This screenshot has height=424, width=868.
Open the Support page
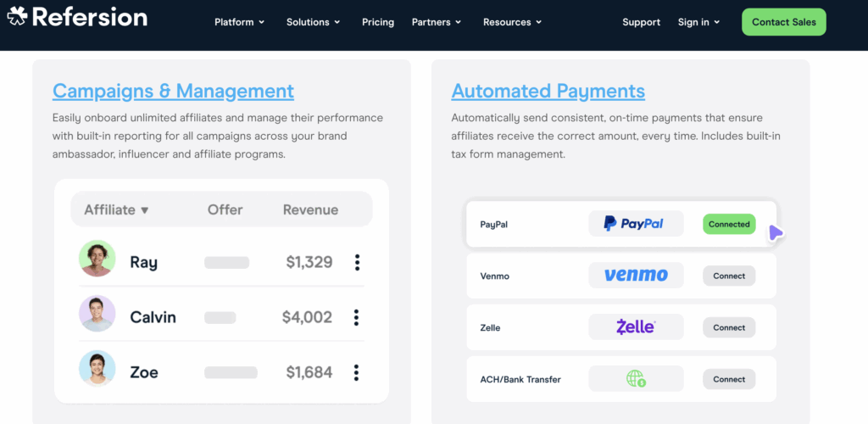(641, 22)
